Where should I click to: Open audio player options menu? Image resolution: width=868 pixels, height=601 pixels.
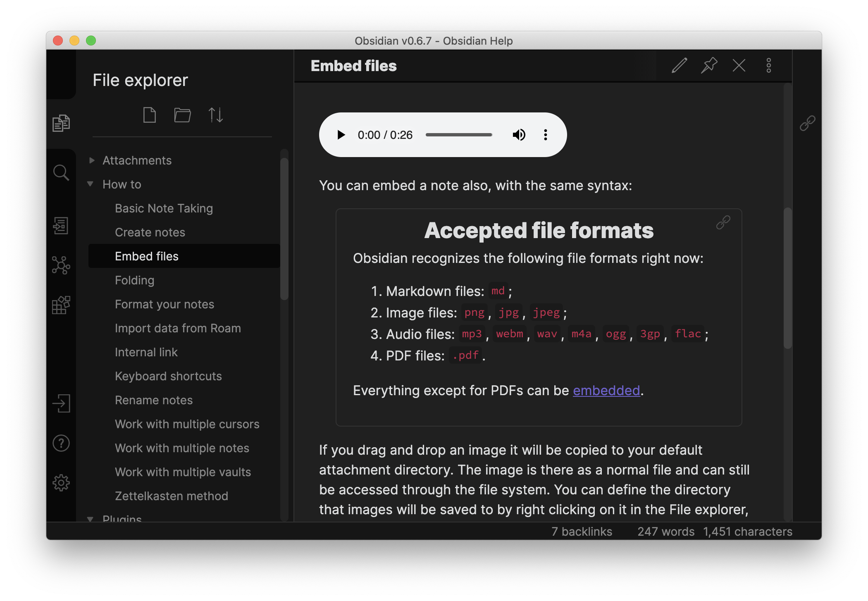click(545, 135)
